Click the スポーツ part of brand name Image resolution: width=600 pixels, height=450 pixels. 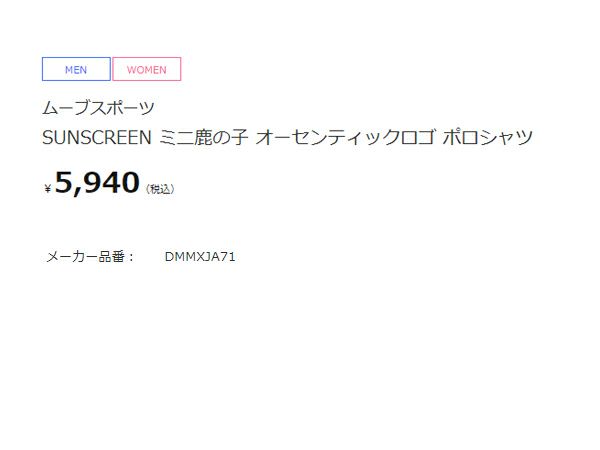[x=122, y=108]
